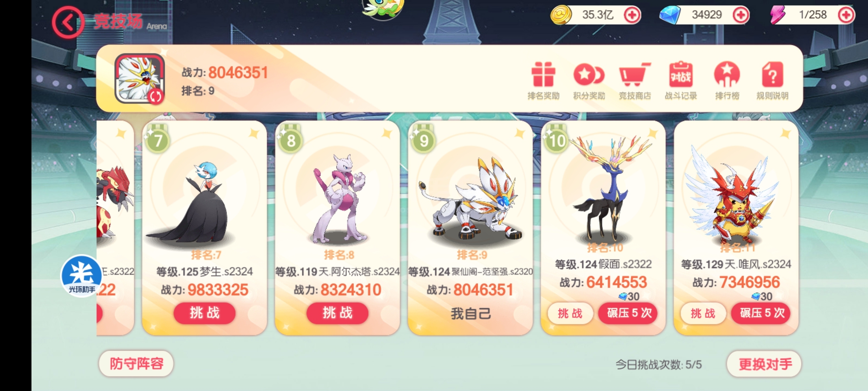Refresh avatar using swap icon
Viewport: 868px width, 391px height.
156,96
